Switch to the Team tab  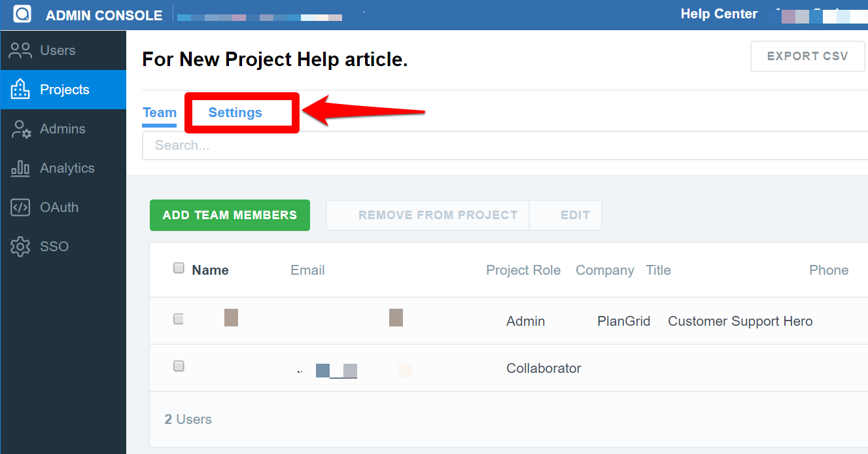160,113
